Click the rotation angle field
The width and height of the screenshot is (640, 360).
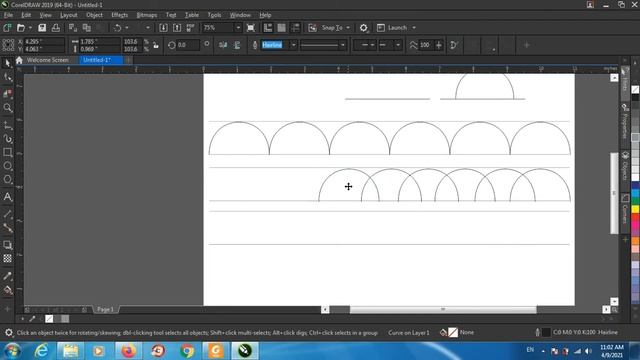click(x=188, y=45)
